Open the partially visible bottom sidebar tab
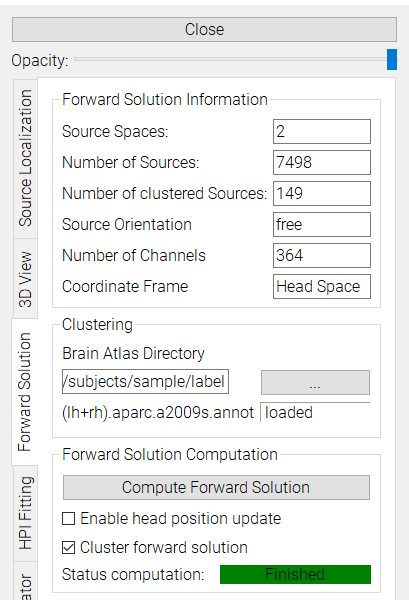Image resolution: width=409 pixels, height=600 pixels. 26,582
